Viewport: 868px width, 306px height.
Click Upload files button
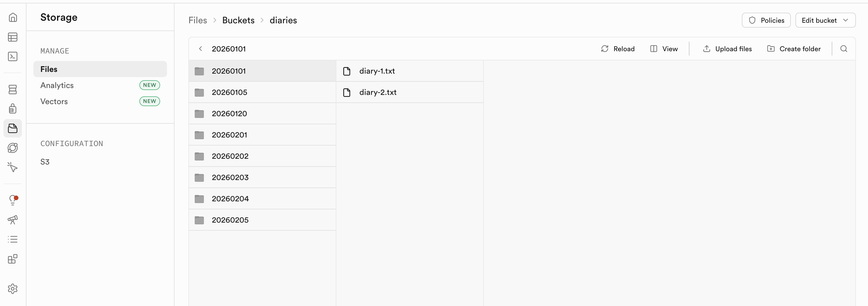pyautogui.click(x=727, y=49)
